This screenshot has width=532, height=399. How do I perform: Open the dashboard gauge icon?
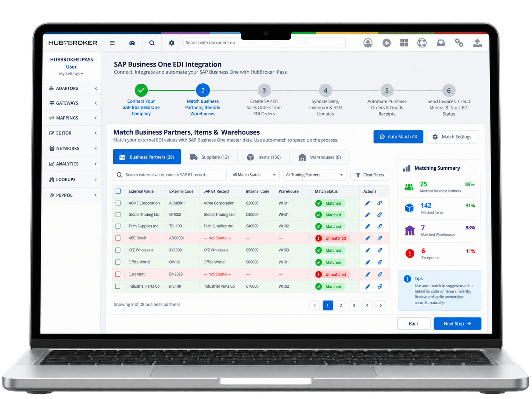(132, 43)
